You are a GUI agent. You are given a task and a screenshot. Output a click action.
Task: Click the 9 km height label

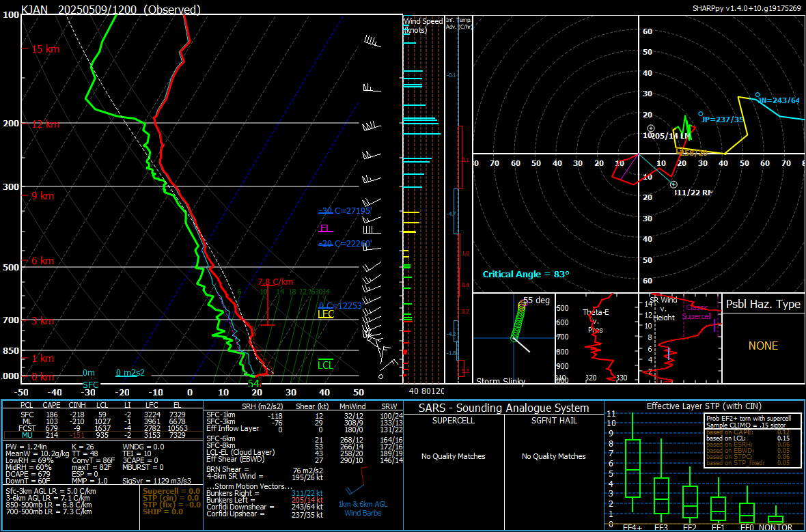[x=42, y=195]
